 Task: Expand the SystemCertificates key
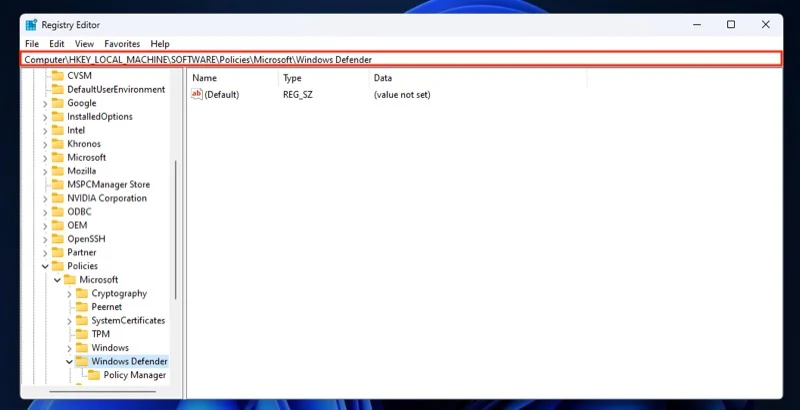69,321
